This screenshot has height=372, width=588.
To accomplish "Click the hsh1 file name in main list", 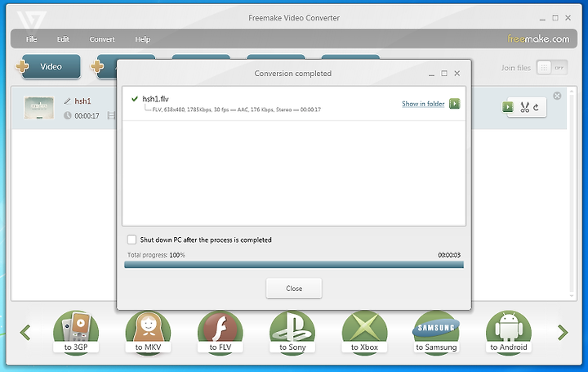I will pos(82,101).
